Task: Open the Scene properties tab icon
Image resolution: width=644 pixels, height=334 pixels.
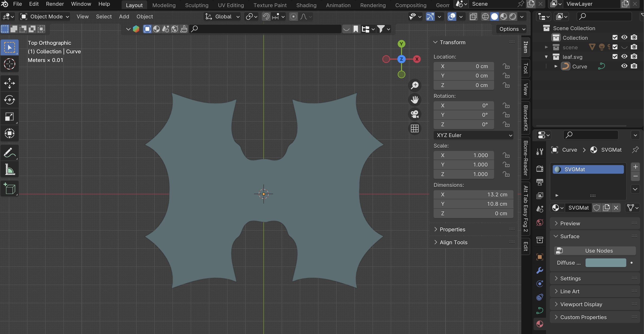Action: (x=540, y=209)
